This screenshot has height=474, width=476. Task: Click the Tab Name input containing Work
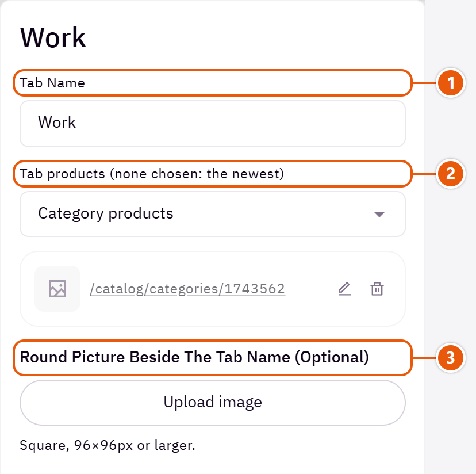(213, 124)
